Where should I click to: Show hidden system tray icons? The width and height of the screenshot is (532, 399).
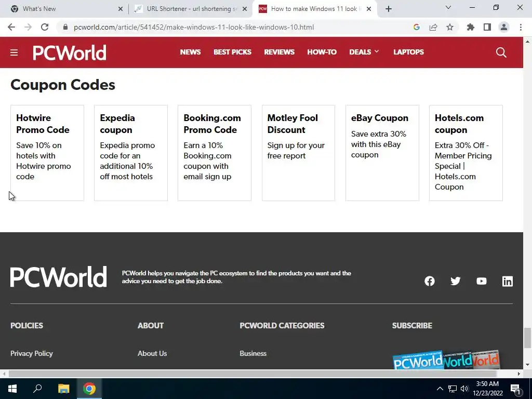click(x=440, y=389)
